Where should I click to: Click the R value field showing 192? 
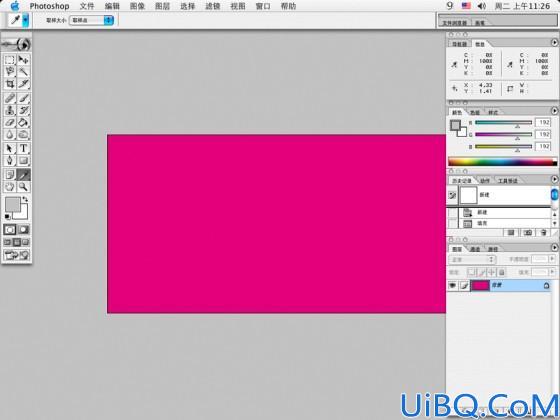[x=543, y=122]
